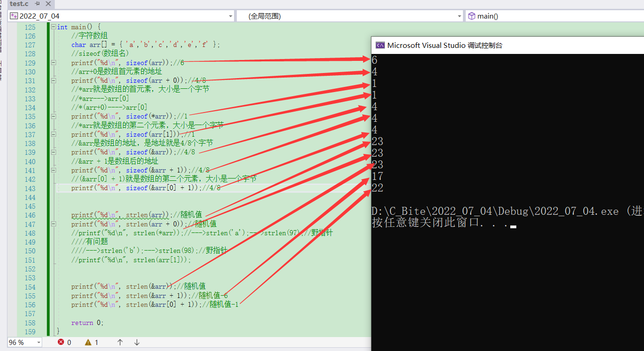Click the ////有问题 comment line
This screenshot has height=351, width=644.
click(x=90, y=242)
